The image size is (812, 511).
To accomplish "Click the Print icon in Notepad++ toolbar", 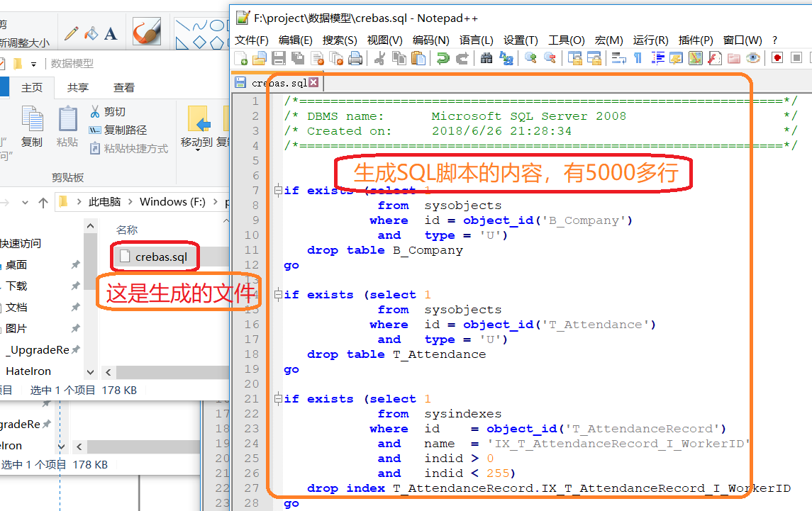I will click(355, 58).
